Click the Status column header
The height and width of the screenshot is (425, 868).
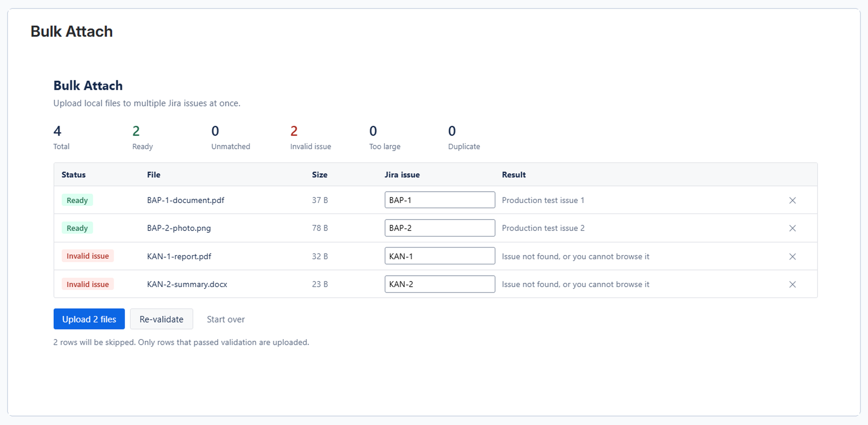coord(74,175)
